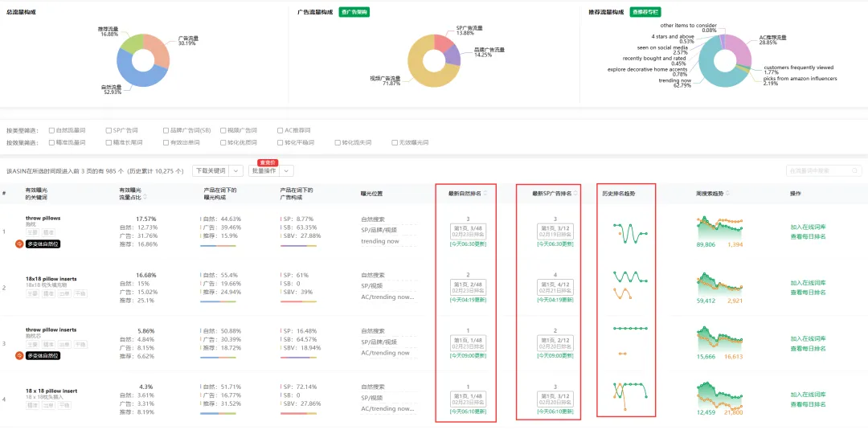Expand the arrow next to 批量操作
Viewport: 868px width, 434px height.
tap(287, 171)
